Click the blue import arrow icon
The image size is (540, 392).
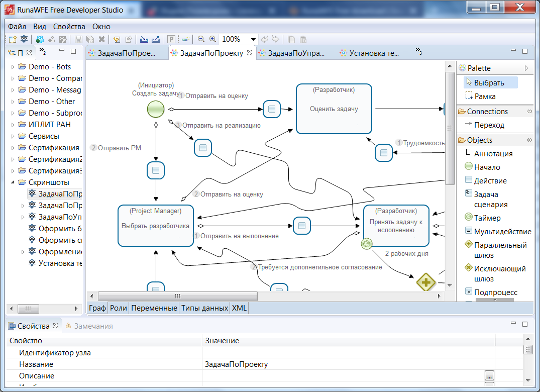tap(144, 39)
